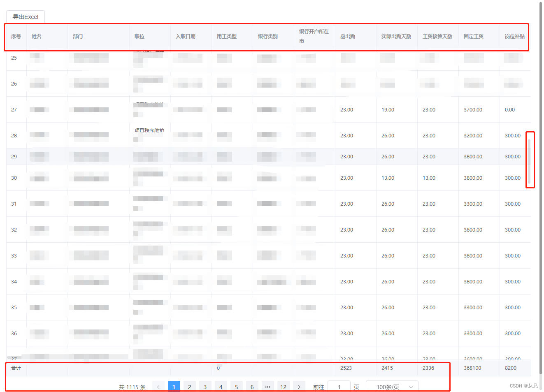Select page 3 in pagination
Image resolution: width=544 pixels, height=392 pixels.
[205, 387]
